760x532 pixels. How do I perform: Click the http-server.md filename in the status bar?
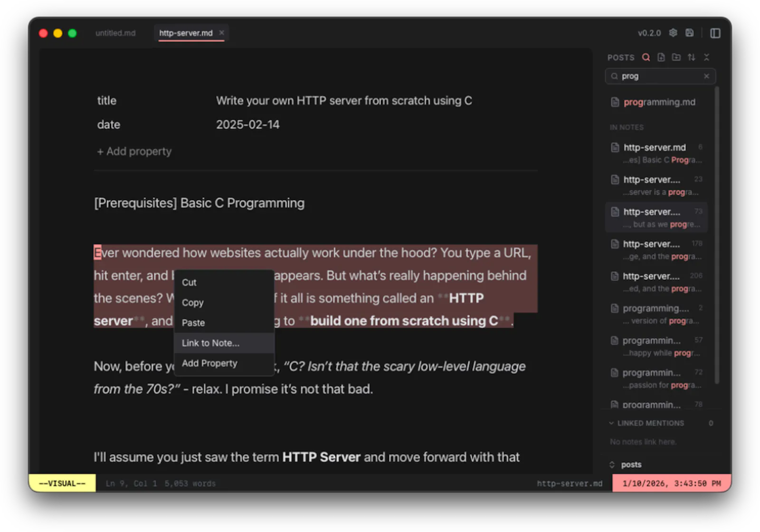tap(570, 484)
